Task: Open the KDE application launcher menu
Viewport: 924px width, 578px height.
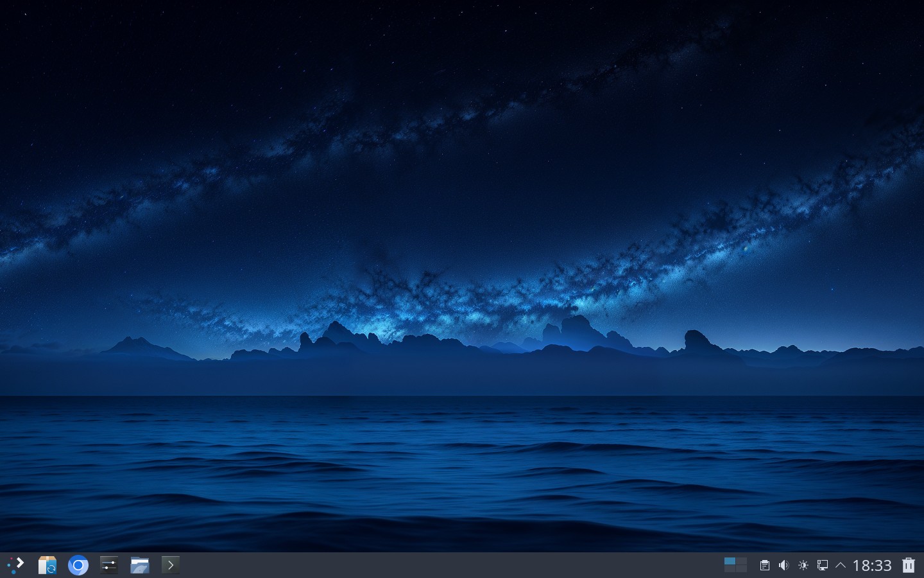Action: tap(15, 565)
